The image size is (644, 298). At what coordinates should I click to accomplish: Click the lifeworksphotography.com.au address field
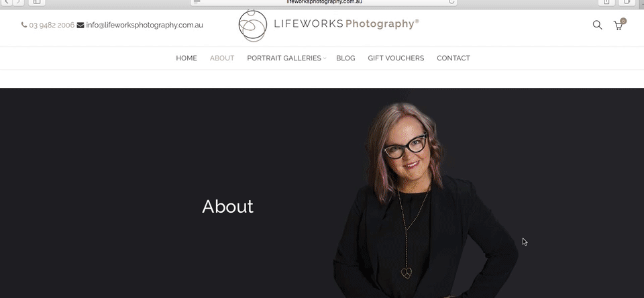tap(324, 2)
